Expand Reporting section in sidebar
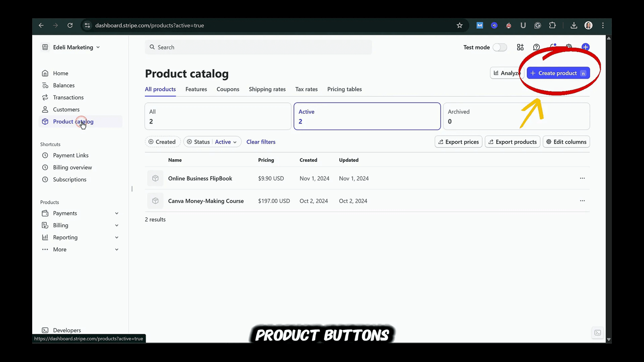Screen dimensions: 644x362 pyautogui.click(x=80, y=237)
